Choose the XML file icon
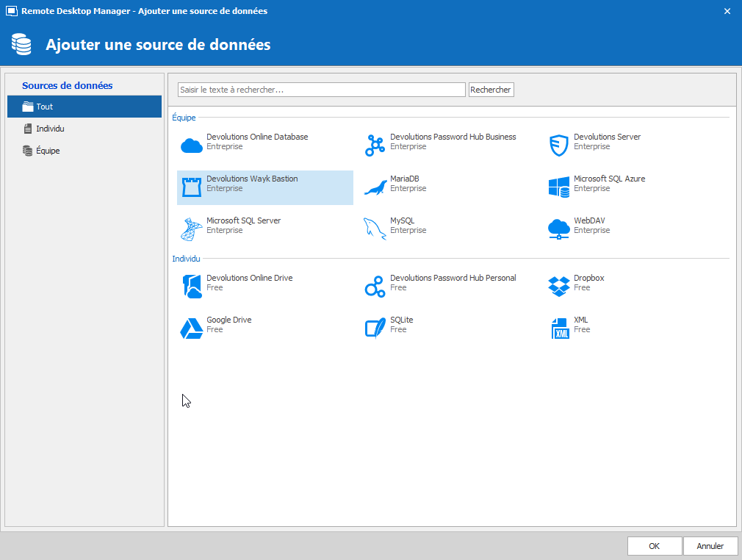742x560 pixels. pyautogui.click(x=560, y=329)
